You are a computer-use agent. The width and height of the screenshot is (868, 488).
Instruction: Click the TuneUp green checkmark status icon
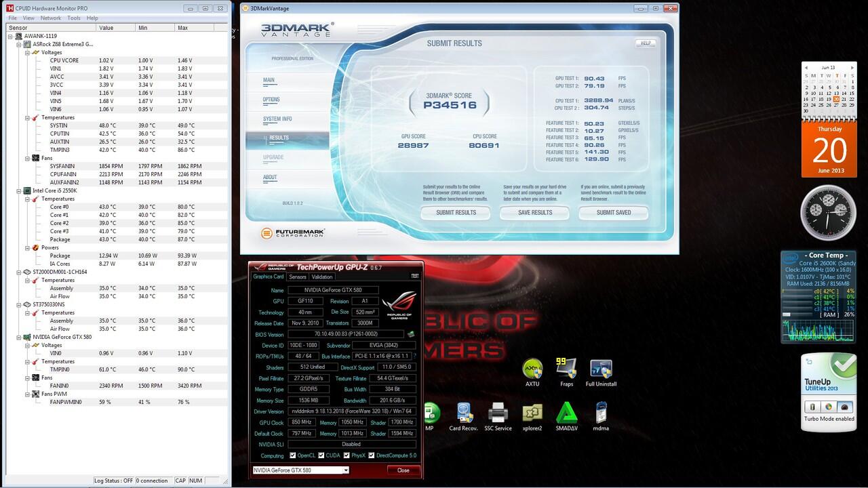844,366
